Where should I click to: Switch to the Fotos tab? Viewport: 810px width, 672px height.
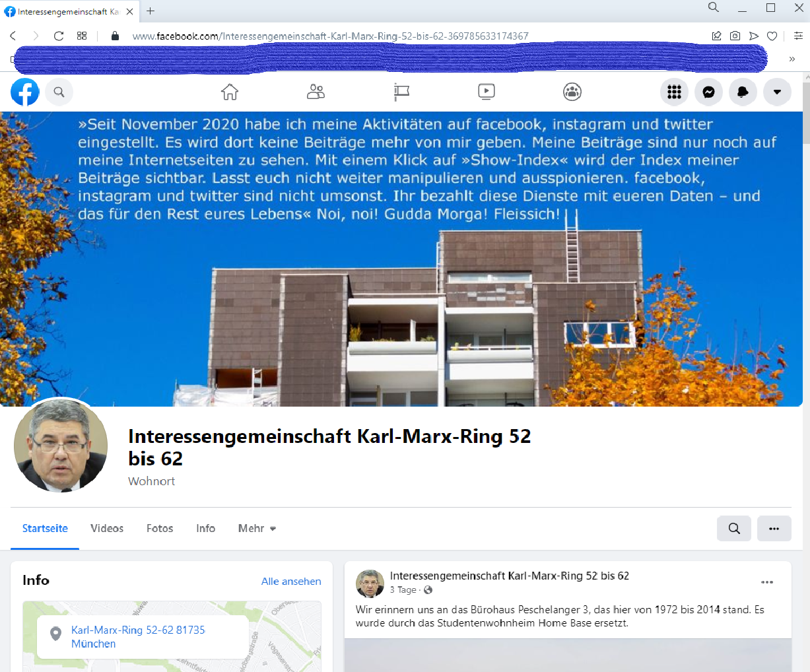tap(160, 528)
